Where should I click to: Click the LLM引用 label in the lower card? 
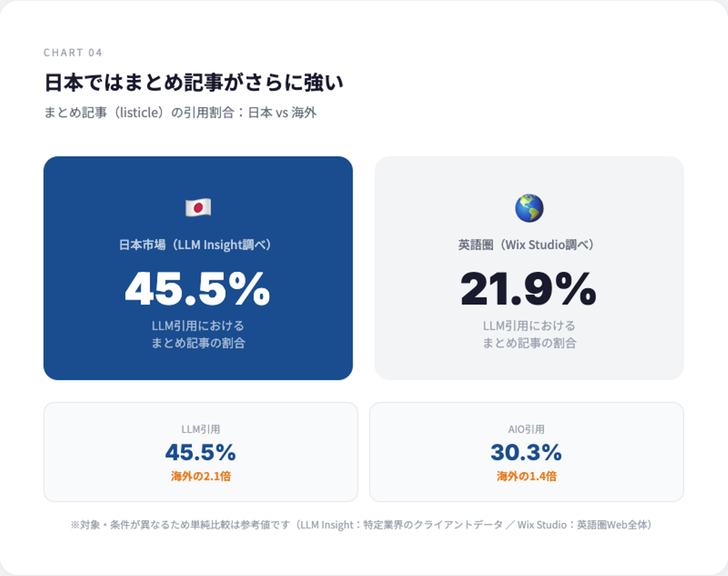coord(201,429)
